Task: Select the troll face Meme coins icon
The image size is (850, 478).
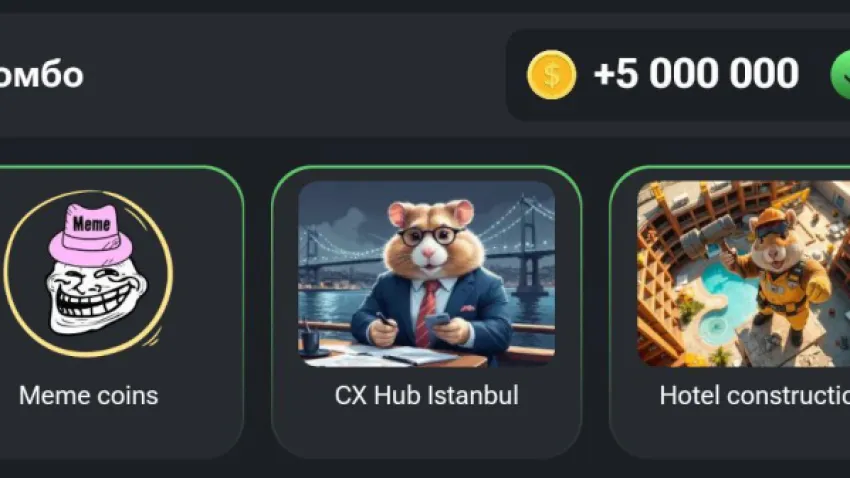Action: (x=88, y=274)
